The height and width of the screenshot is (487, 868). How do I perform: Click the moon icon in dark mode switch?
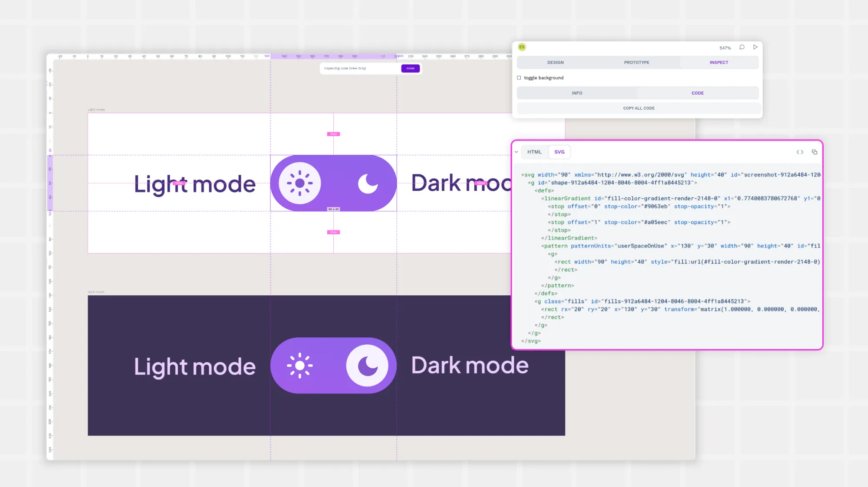368,366
